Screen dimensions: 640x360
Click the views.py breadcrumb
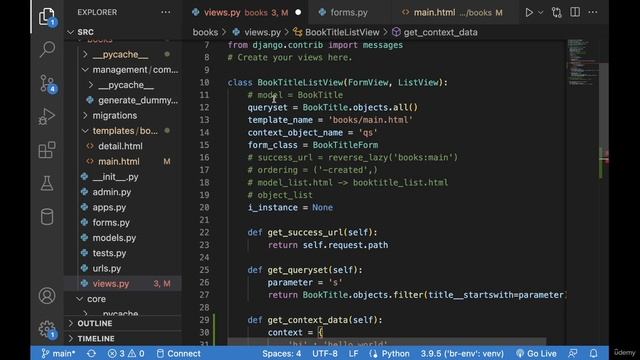point(257,32)
